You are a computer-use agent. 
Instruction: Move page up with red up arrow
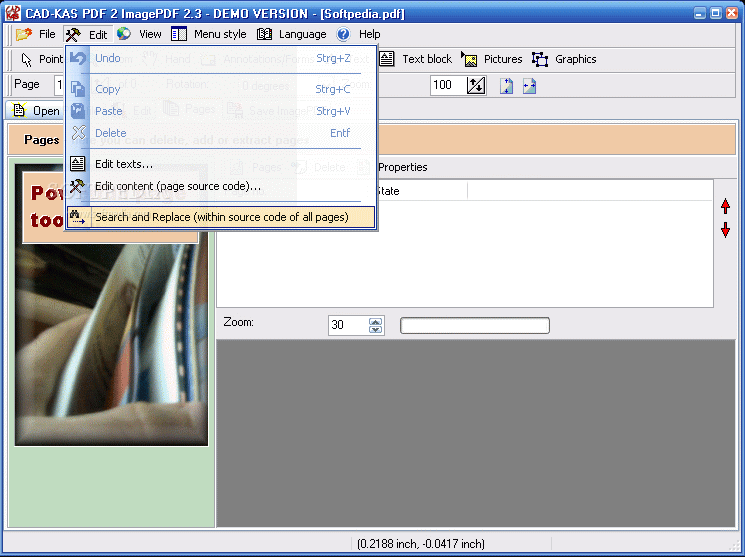tap(725, 207)
